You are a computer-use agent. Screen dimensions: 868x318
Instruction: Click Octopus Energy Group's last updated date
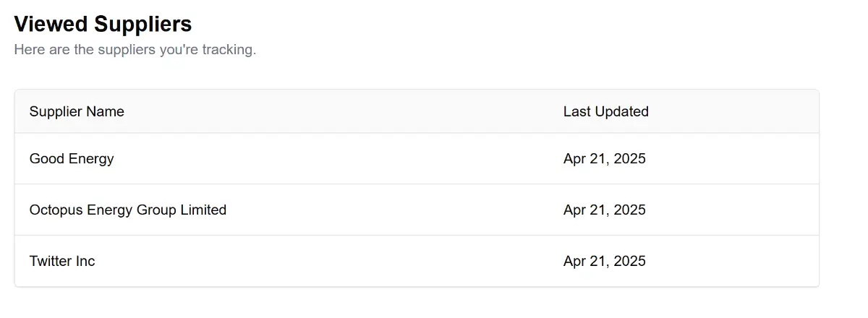click(604, 210)
